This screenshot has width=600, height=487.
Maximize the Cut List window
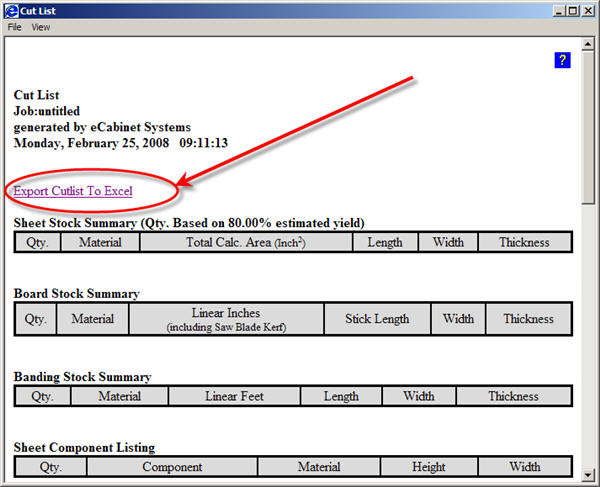(572, 11)
